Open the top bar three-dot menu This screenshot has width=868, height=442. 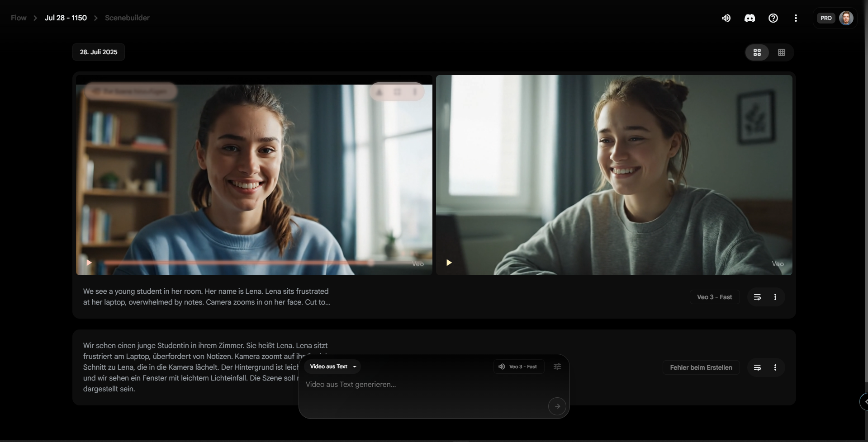796,18
